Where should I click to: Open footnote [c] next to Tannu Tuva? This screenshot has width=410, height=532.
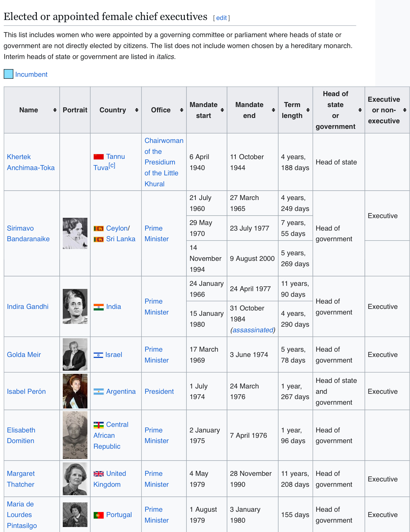click(x=112, y=165)
